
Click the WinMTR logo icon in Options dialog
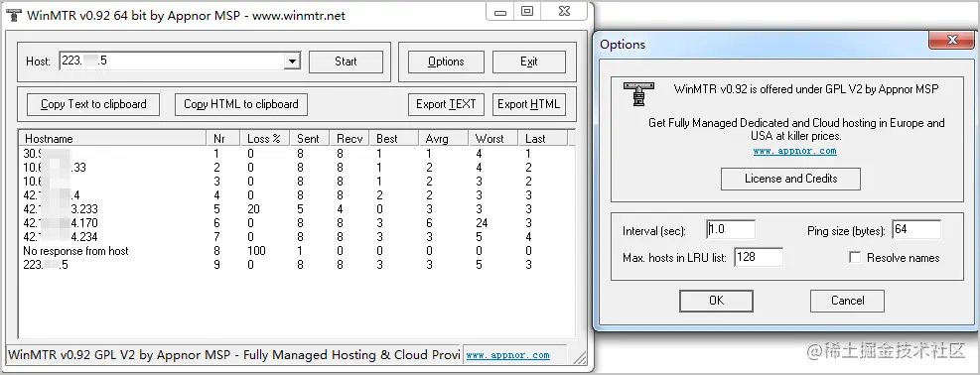click(638, 93)
